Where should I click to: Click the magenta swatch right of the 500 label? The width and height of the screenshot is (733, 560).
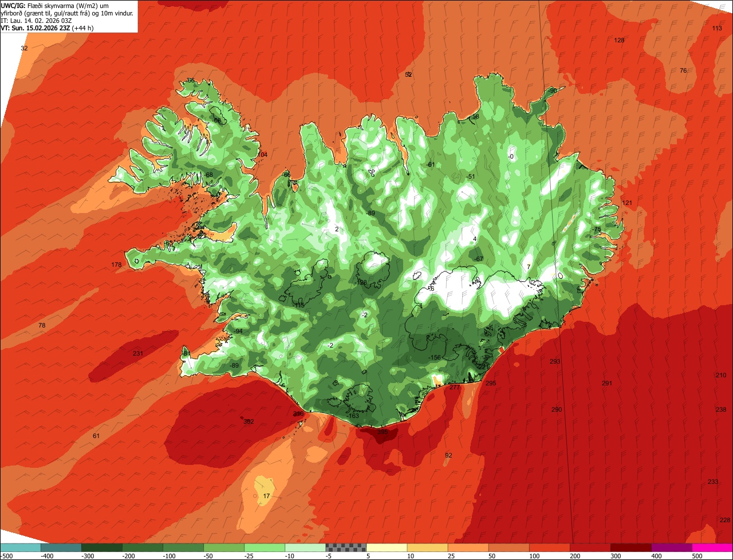pyautogui.click(x=712, y=547)
